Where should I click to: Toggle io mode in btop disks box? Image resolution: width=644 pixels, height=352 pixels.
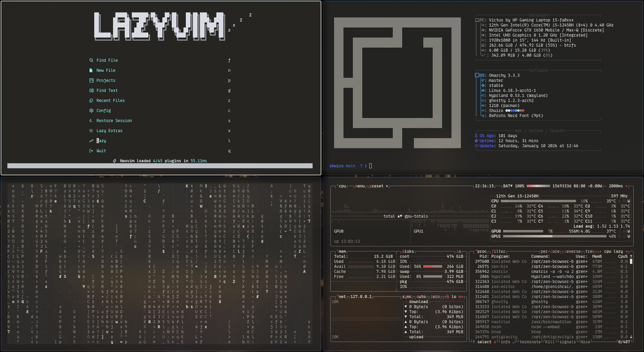click(459, 251)
